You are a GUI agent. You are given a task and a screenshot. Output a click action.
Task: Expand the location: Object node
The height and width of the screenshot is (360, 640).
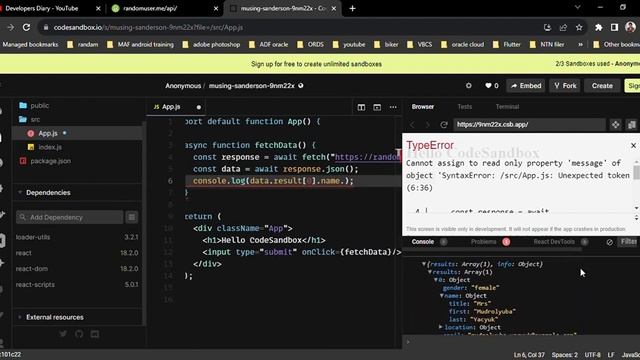click(441, 327)
